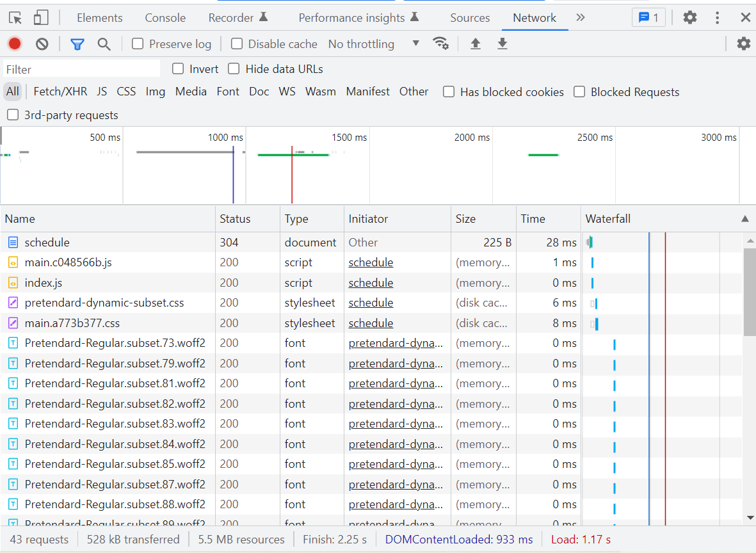This screenshot has width=756, height=553.
Task: Open schedule initiator link for main.c048566b.js
Action: (371, 263)
